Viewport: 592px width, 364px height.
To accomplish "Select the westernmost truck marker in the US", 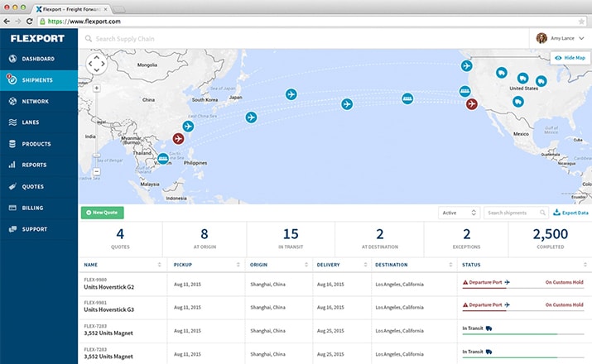I will (x=502, y=73).
